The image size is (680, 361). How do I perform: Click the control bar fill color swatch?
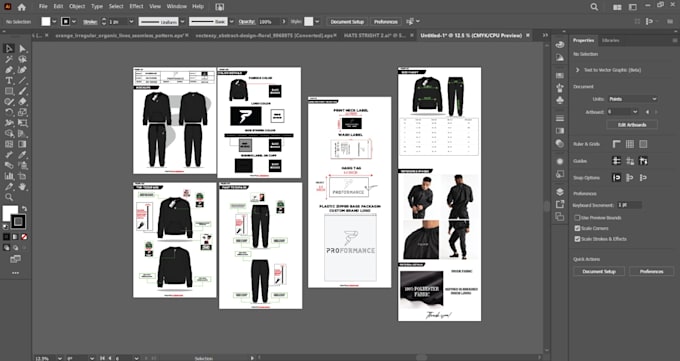click(x=46, y=22)
